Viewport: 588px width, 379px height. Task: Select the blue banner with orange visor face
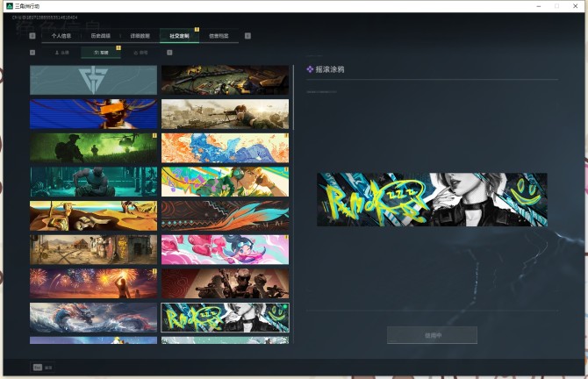pyautogui.click(x=93, y=114)
